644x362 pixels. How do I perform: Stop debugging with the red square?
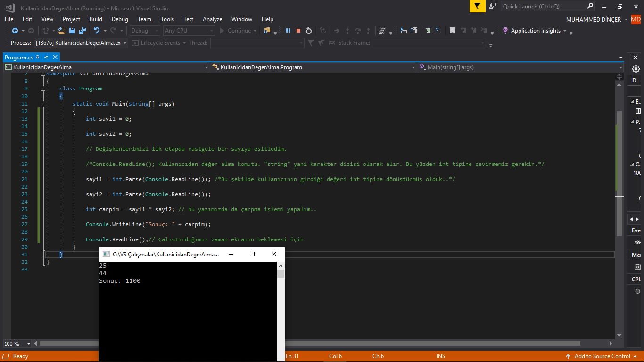tap(298, 31)
